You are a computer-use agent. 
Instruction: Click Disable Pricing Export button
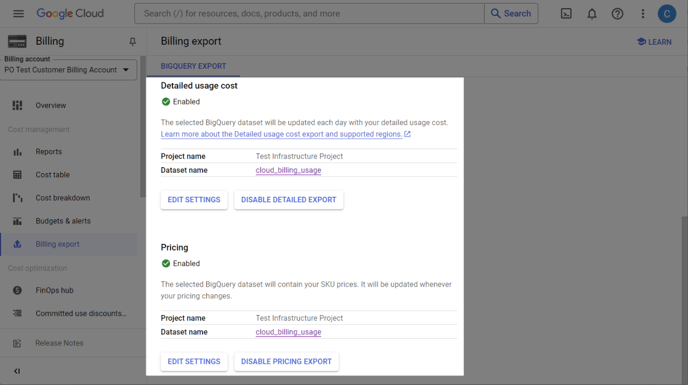point(286,361)
